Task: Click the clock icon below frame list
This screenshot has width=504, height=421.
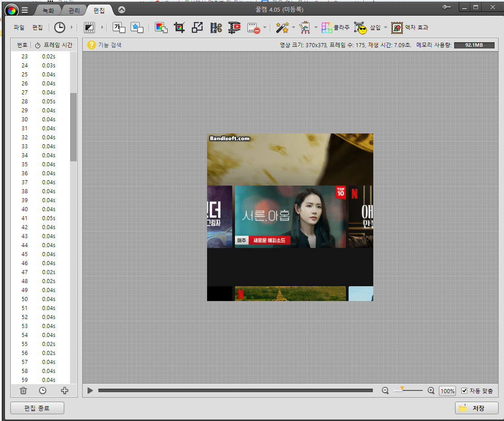Action: coord(42,390)
